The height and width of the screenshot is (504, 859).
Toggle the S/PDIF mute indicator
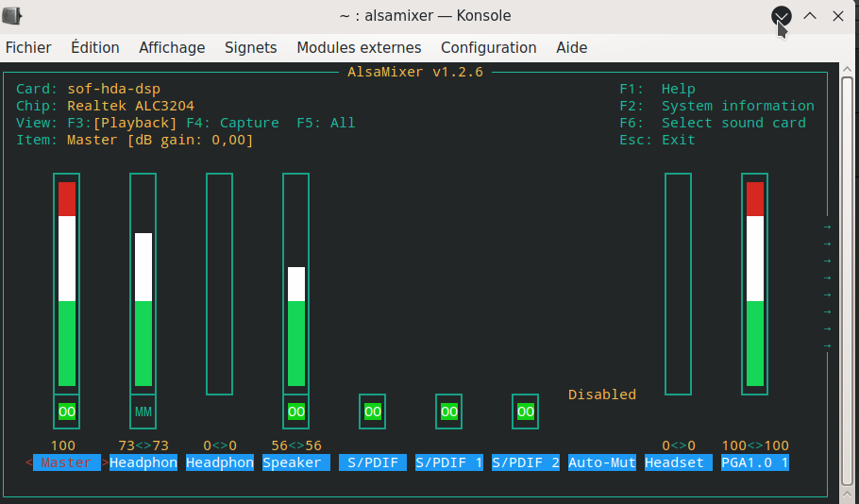coord(372,412)
